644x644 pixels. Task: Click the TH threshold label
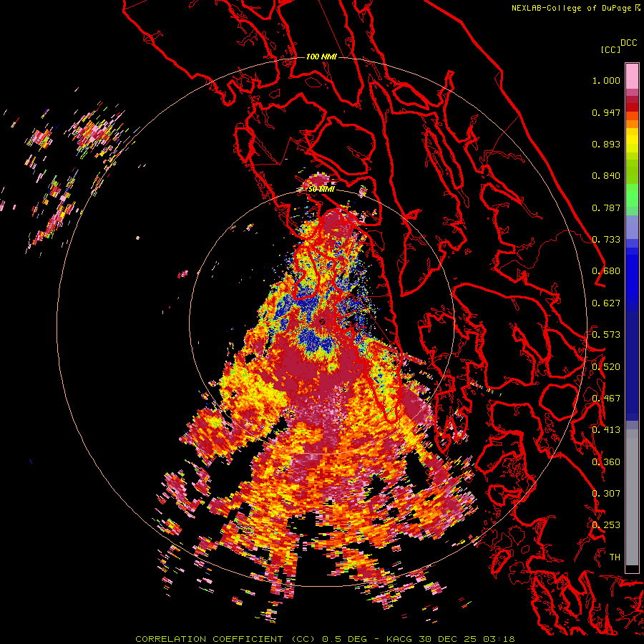point(615,557)
